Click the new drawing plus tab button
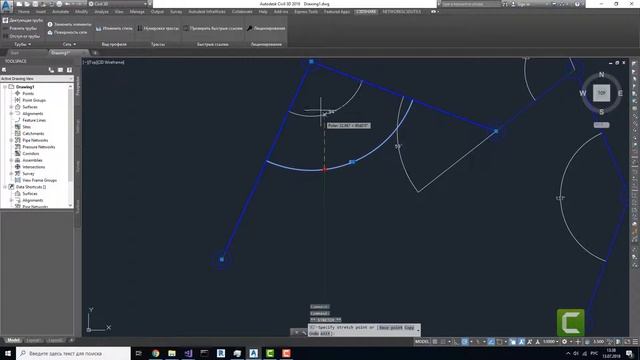 click(x=95, y=53)
